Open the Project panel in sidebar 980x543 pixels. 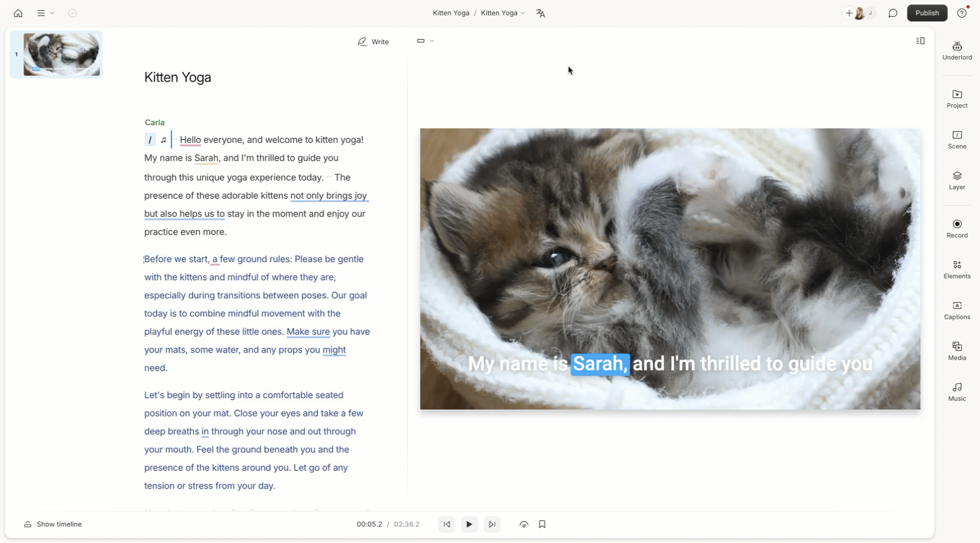[957, 99]
